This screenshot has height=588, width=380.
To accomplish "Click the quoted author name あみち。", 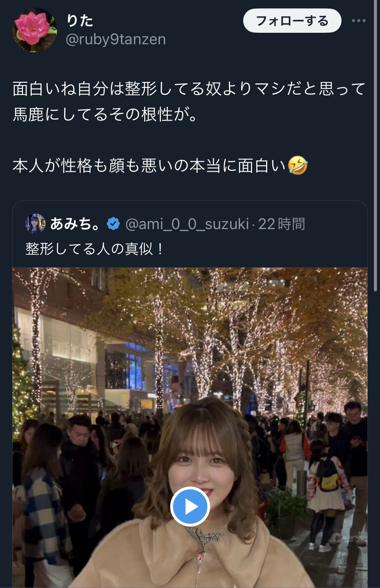I will point(75,224).
